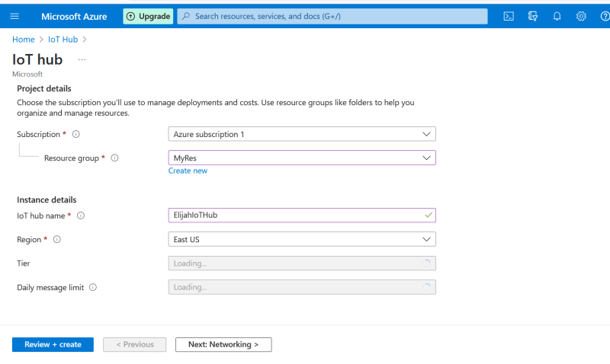
Task: Open the help question mark icon
Action: coord(605,16)
